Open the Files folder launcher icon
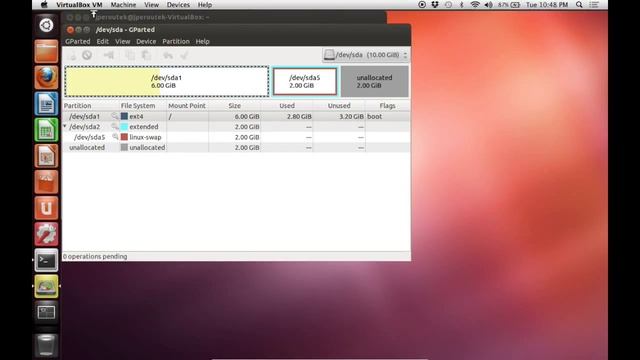The image size is (640, 360). click(46, 51)
